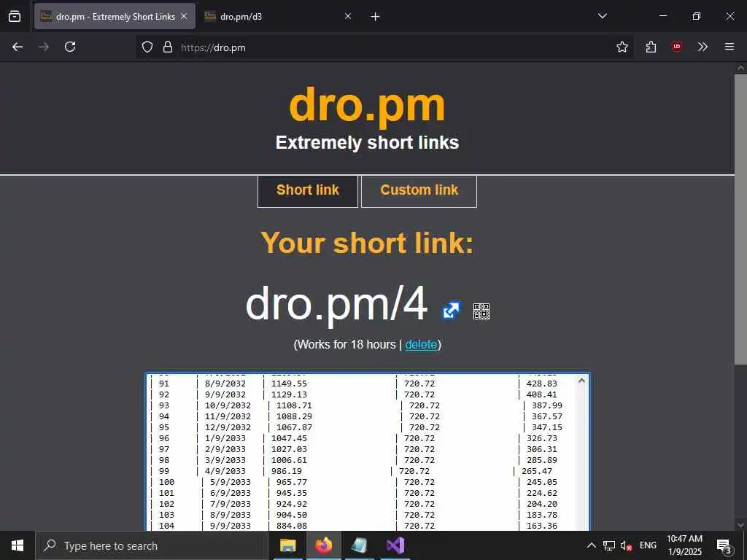
Task: Click the dro.pm/4 short link text
Action: [336, 305]
